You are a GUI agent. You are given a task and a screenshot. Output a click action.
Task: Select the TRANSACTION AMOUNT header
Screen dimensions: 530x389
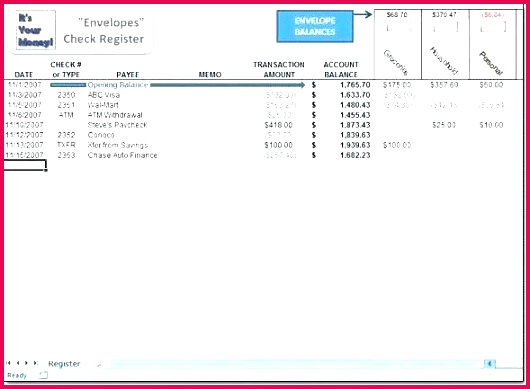tap(279, 69)
